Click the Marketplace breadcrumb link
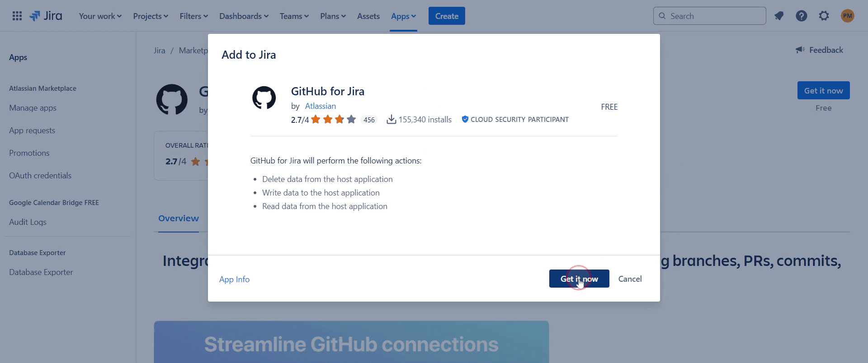This screenshot has width=868, height=363. (x=193, y=50)
